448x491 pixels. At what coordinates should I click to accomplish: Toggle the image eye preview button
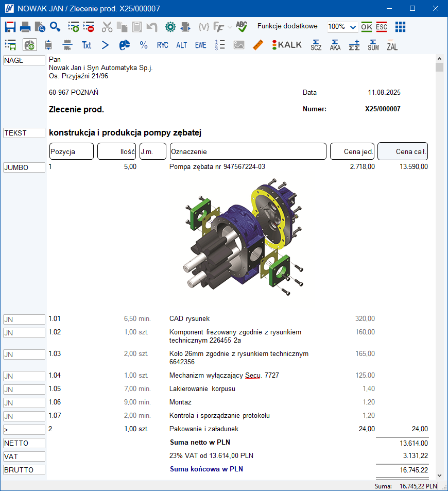tap(30, 45)
